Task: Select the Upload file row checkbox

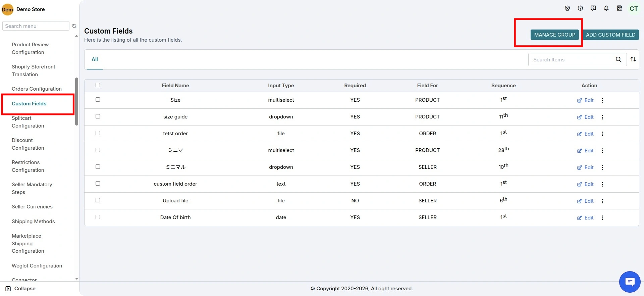Action: pyautogui.click(x=98, y=200)
